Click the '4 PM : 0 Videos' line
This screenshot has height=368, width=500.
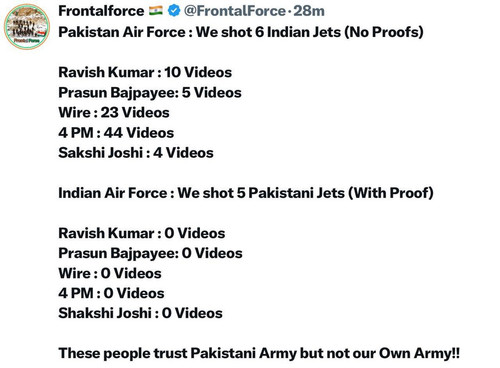point(111,293)
